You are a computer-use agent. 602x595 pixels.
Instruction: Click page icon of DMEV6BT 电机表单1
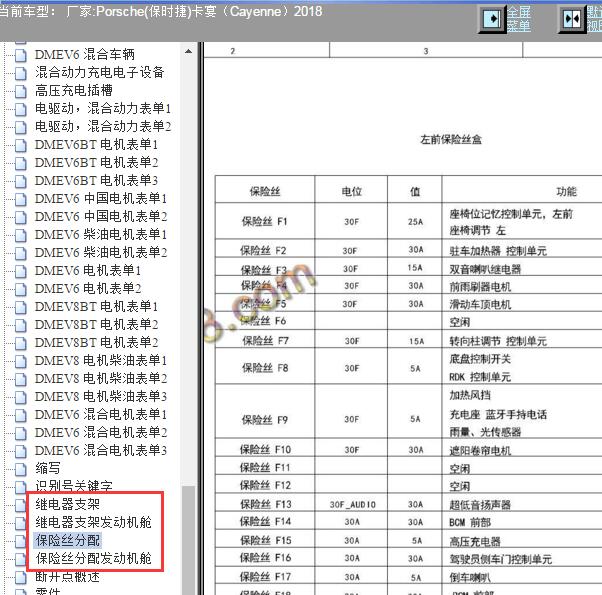coord(21,145)
